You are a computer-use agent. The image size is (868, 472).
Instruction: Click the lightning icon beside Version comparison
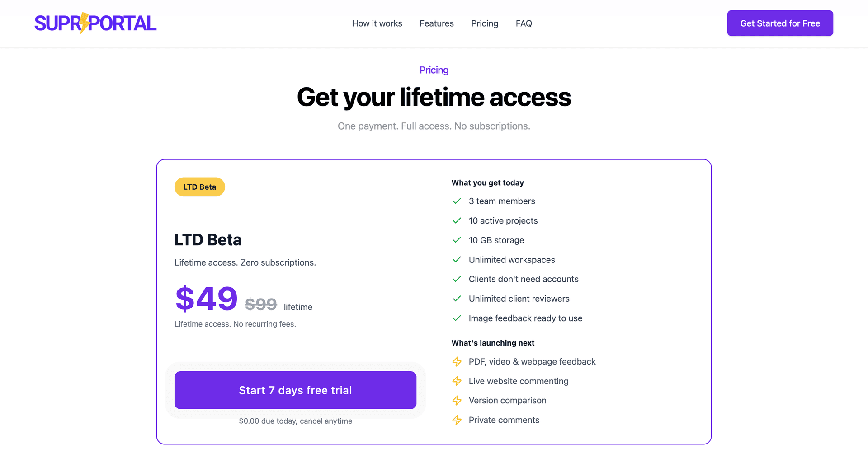pos(457,400)
